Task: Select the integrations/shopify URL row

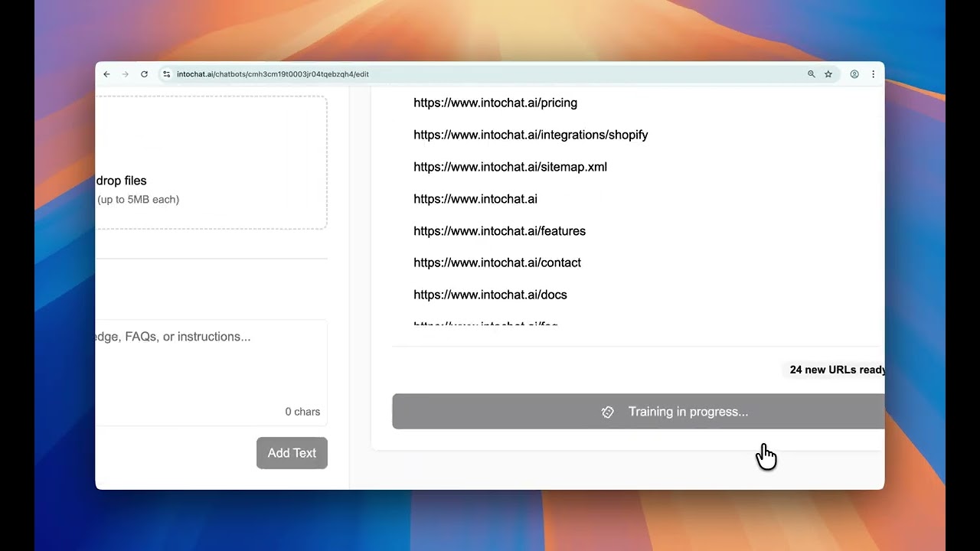Action: click(x=531, y=135)
